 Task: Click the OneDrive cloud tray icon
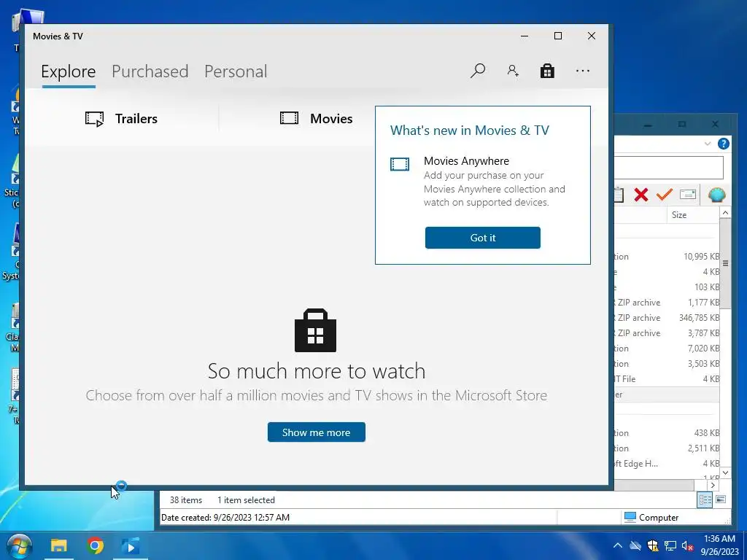[635, 545]
